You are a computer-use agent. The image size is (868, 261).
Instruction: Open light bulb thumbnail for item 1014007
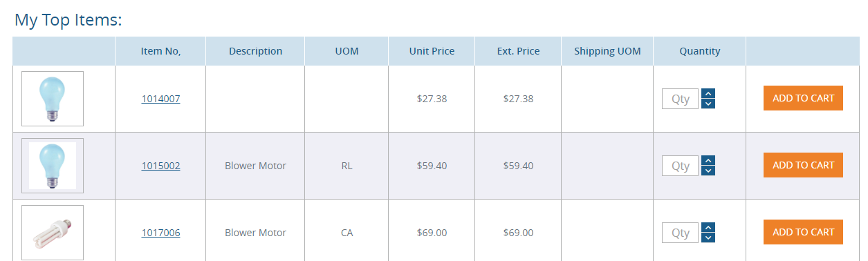pyautogui.click(x=53, y=99)
